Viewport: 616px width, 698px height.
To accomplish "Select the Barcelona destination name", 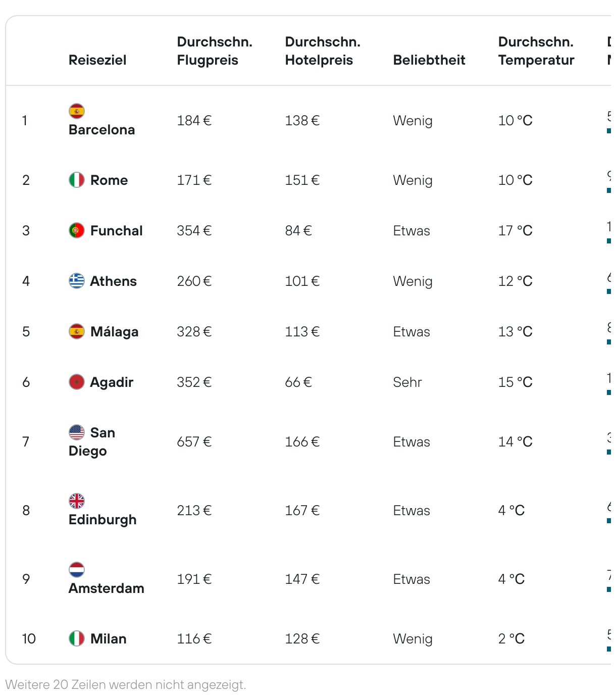I will tap(101, 130).
